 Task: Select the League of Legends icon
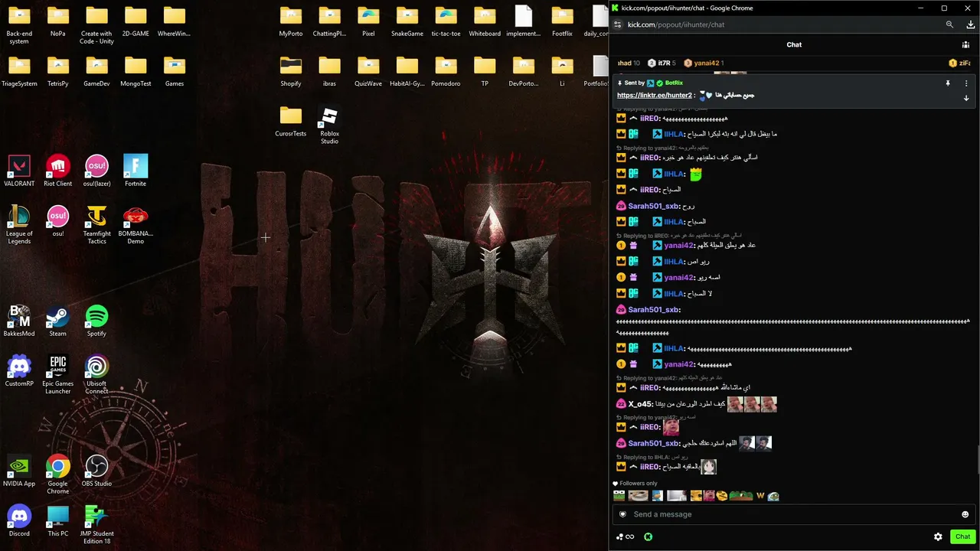coord(19,225)
